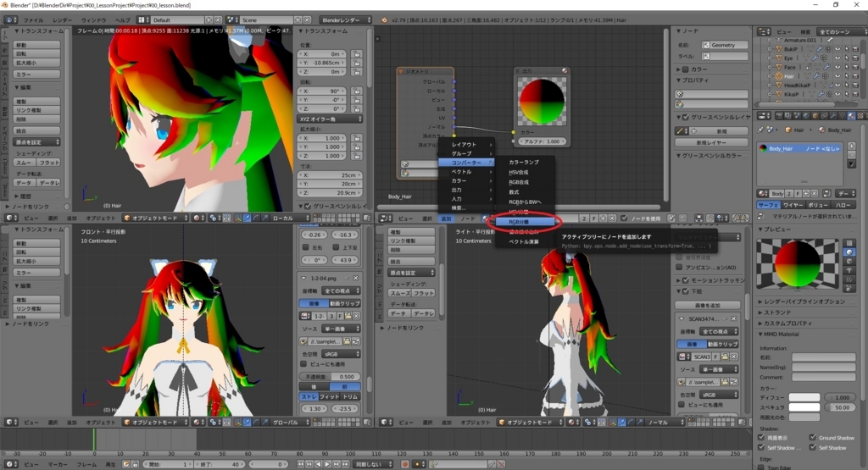Open the レイアウト add-node submenu

[x=465, y=144]
